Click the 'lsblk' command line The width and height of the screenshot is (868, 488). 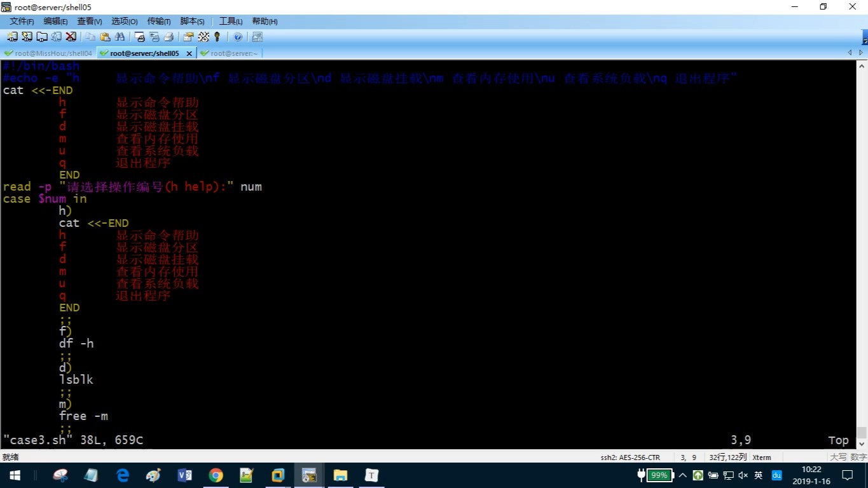point(76,380)
